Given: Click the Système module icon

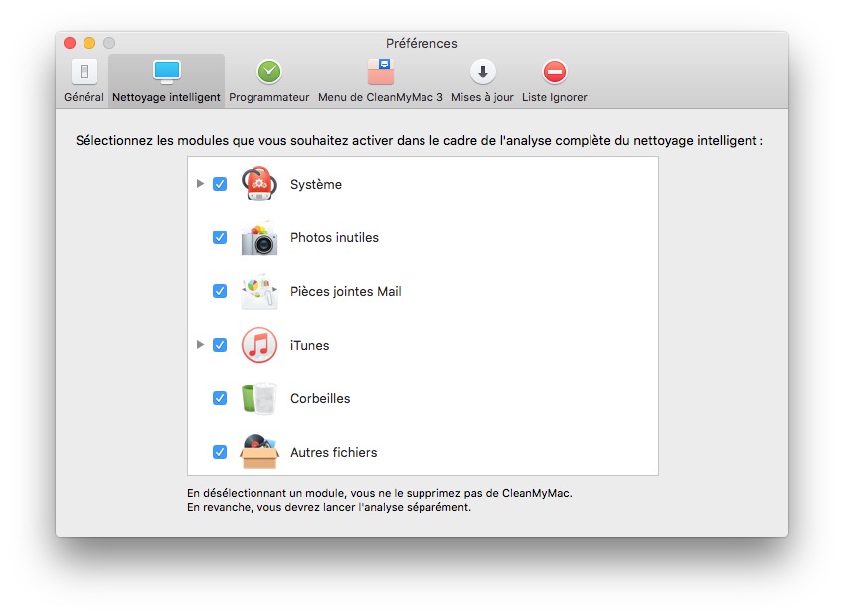Looking at the screenshot, I should click(x=258, y=184).
